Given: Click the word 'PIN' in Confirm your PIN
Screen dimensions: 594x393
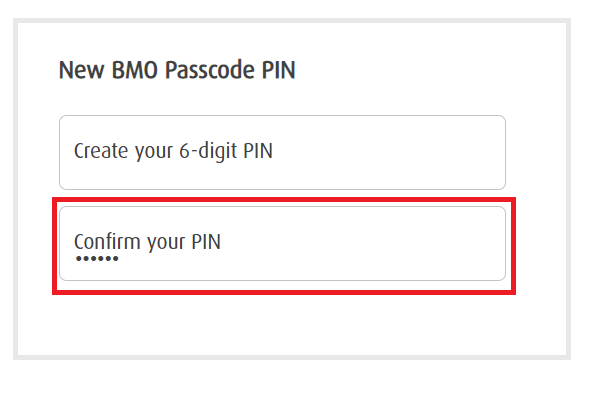Looking at the screenshot, I should 206,242.
